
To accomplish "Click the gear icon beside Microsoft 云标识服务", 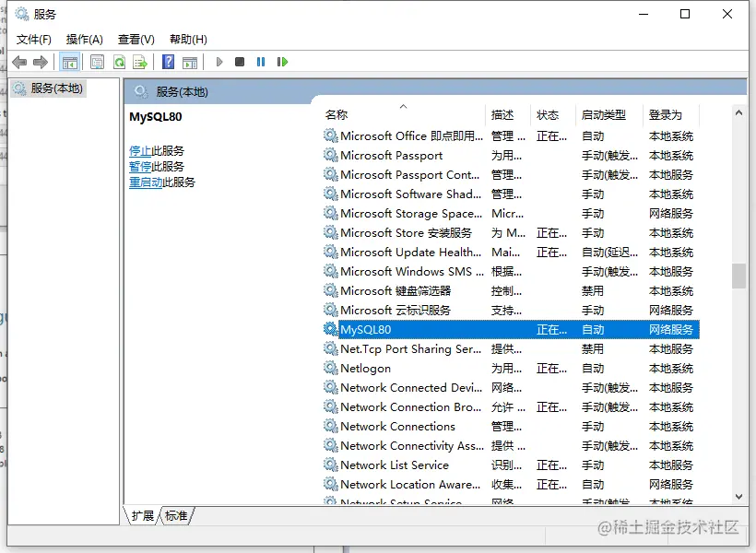I will pos(330,310).
